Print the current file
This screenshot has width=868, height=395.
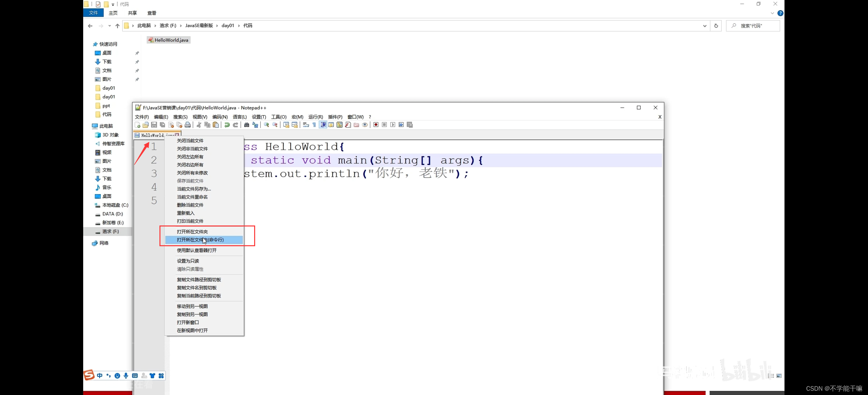188,125
